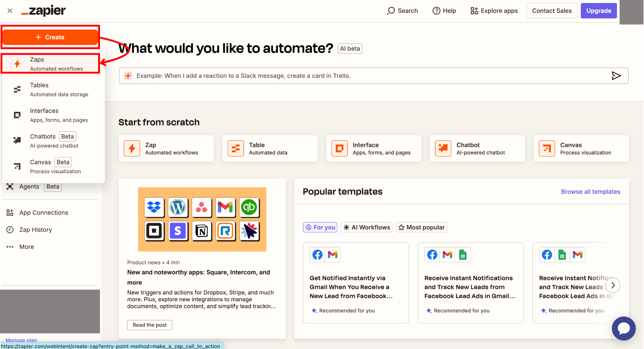This screenshot has width=644, height=349.
Task: Open Get Notified Instantly via Gmail template
Action: tap(356, 283)
